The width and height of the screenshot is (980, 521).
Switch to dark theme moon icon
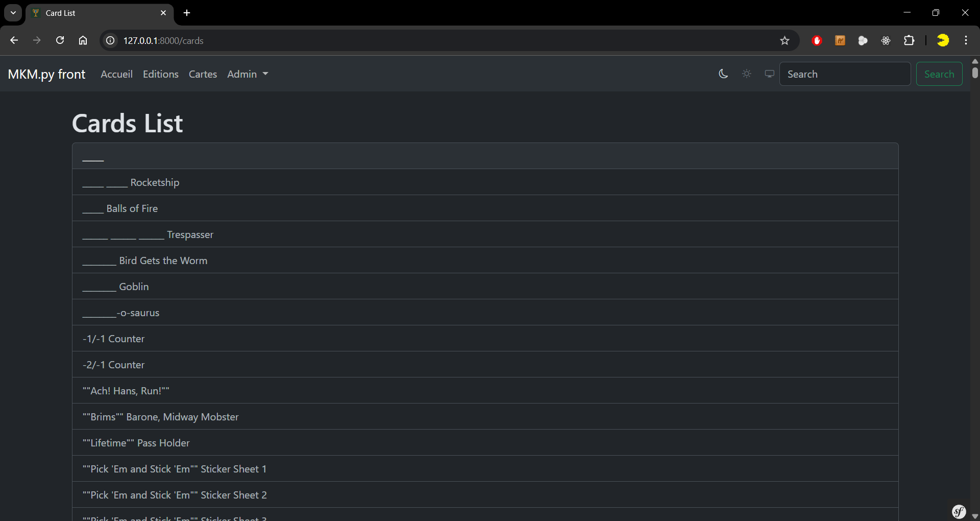[x=723, y=74]
